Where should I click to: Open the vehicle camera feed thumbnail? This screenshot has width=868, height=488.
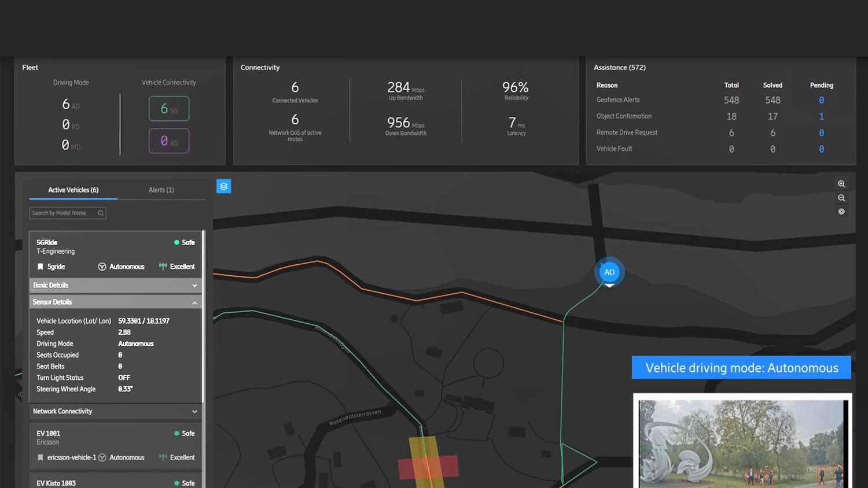(x=742, y=442)
